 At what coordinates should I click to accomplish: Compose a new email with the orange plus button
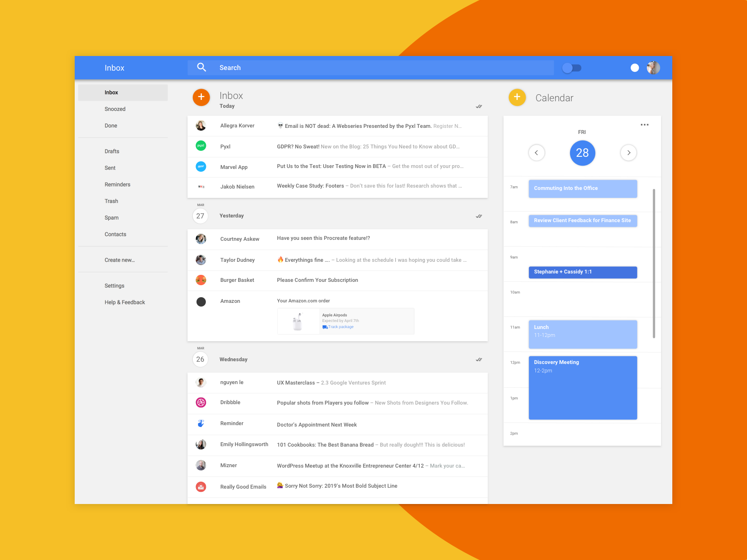click(201, 97)
